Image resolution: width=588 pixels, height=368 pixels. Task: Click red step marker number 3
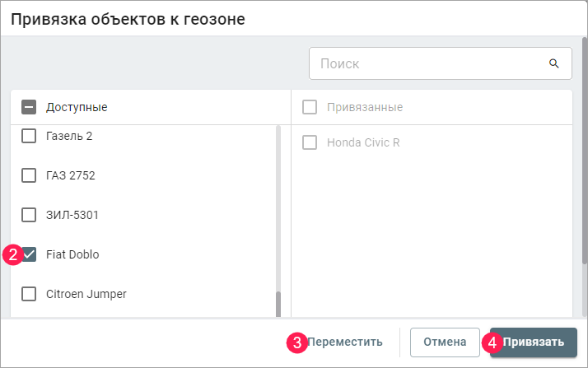click(x=297, y=342)
